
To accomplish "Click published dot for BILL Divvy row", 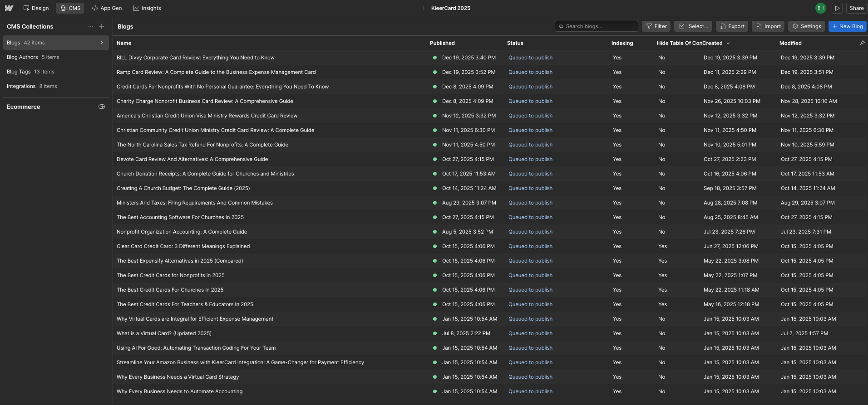I will point(435,58).
